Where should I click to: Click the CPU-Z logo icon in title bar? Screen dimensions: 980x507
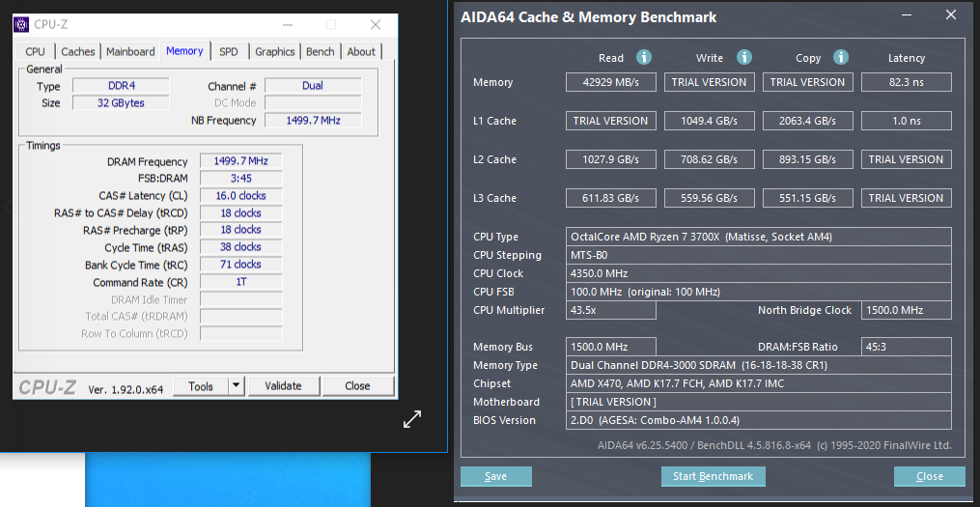point(22,24)
